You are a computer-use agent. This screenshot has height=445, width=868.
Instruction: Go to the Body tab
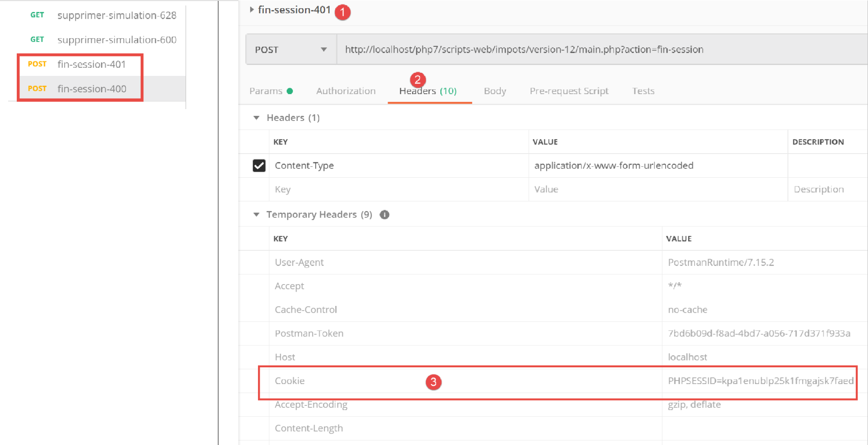[495, 91]
